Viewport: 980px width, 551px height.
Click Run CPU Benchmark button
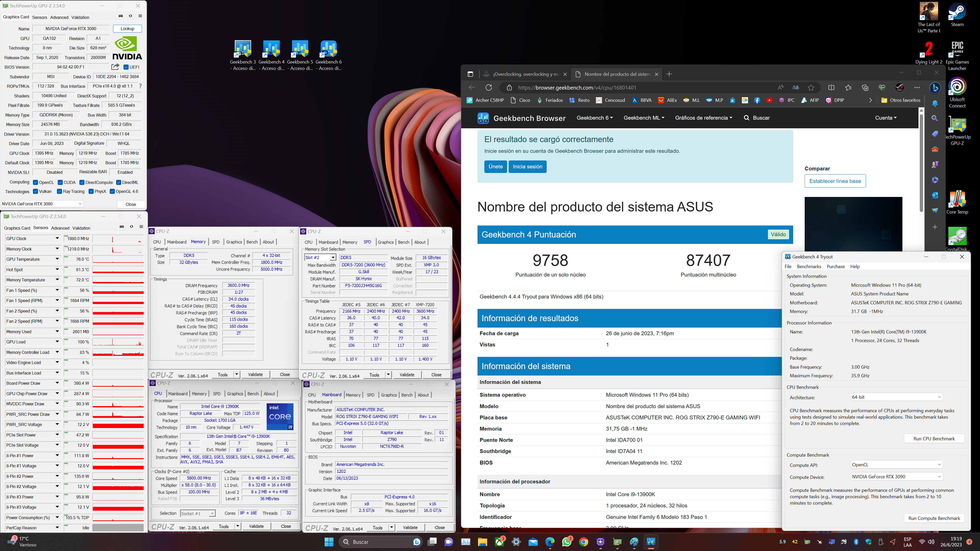[934, 439]
